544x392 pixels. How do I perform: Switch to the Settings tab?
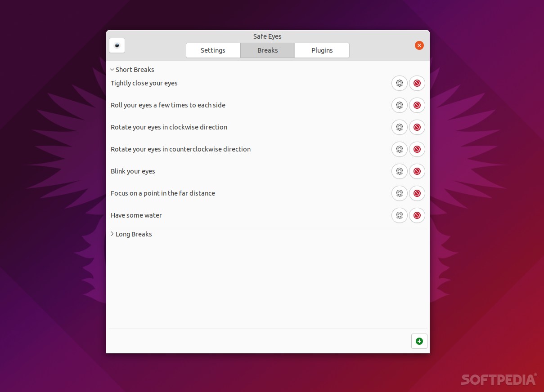coord(213,50)
